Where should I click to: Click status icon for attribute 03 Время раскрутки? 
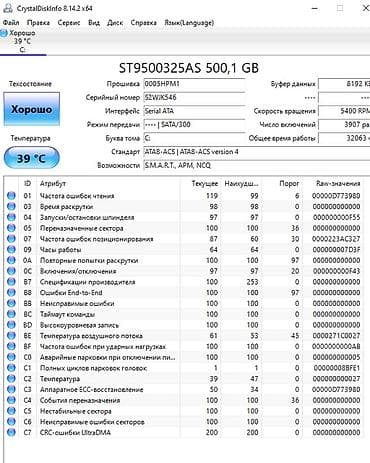[x=11, y=206]
